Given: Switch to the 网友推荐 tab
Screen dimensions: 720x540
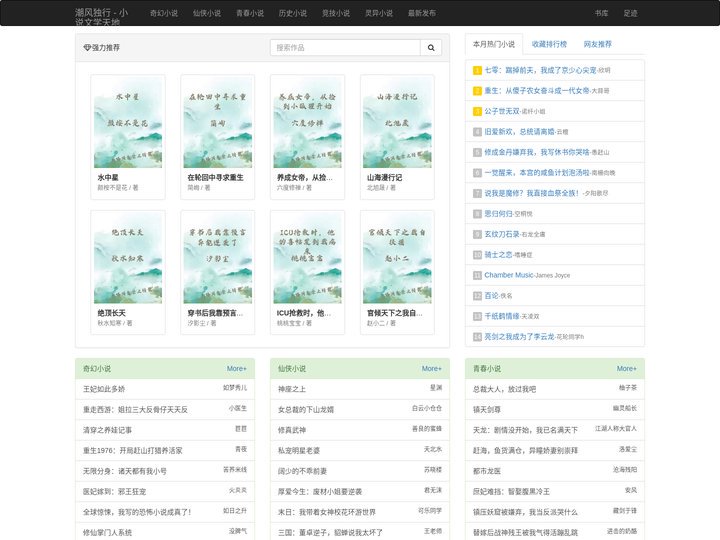Looking at the screenshot, I should [x=597, y=44].
